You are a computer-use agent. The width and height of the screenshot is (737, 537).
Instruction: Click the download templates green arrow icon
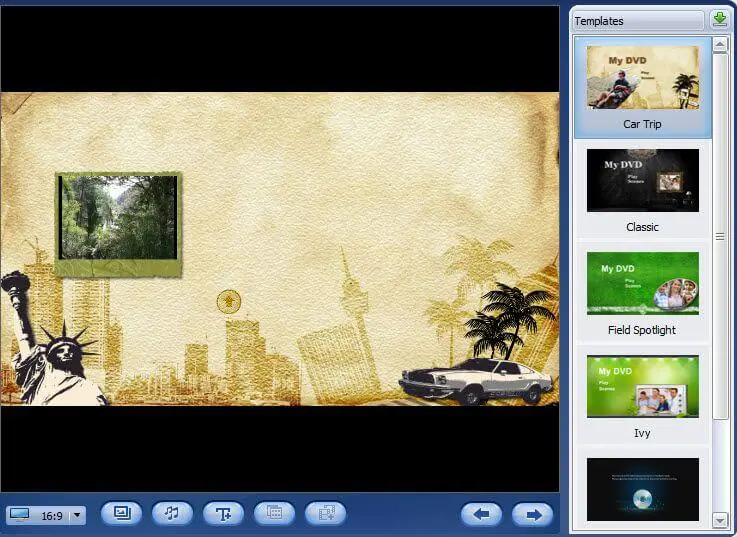720,20
